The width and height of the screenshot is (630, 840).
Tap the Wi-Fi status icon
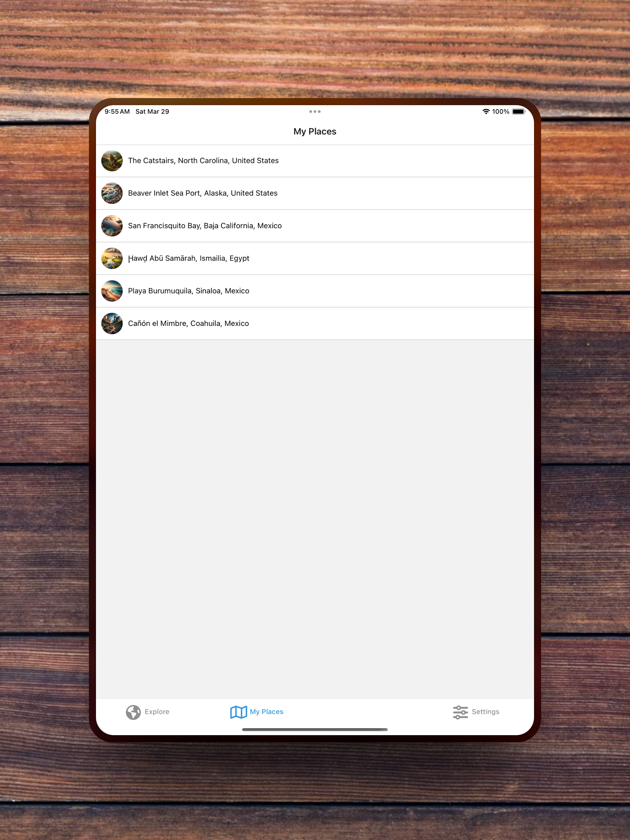coord(486,112)
